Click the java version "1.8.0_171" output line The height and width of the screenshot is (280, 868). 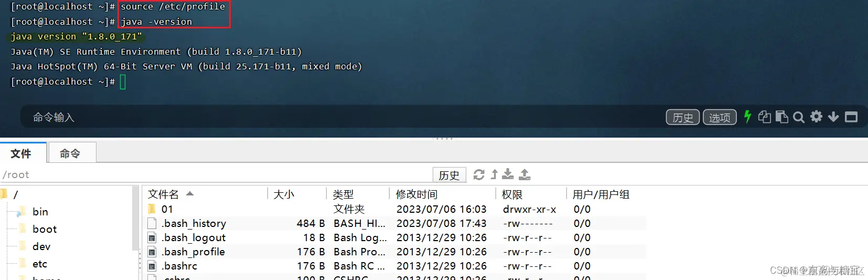click(x=77, y=36)
